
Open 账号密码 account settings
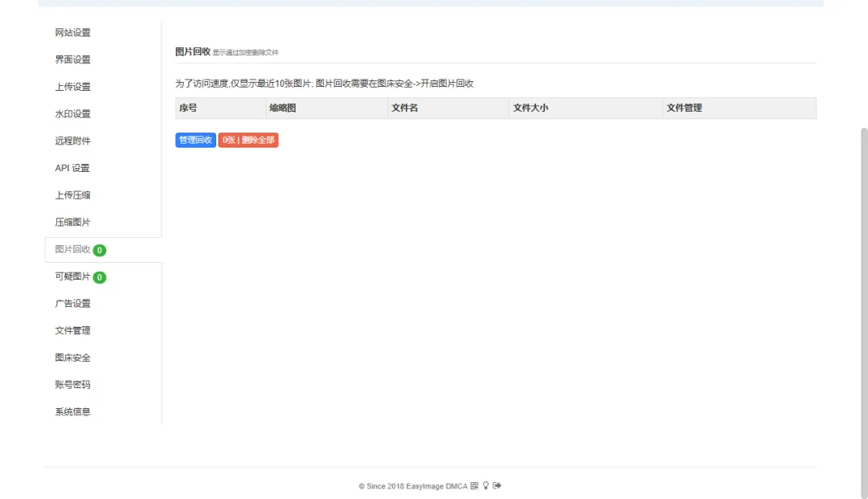(x=72, y=384)
